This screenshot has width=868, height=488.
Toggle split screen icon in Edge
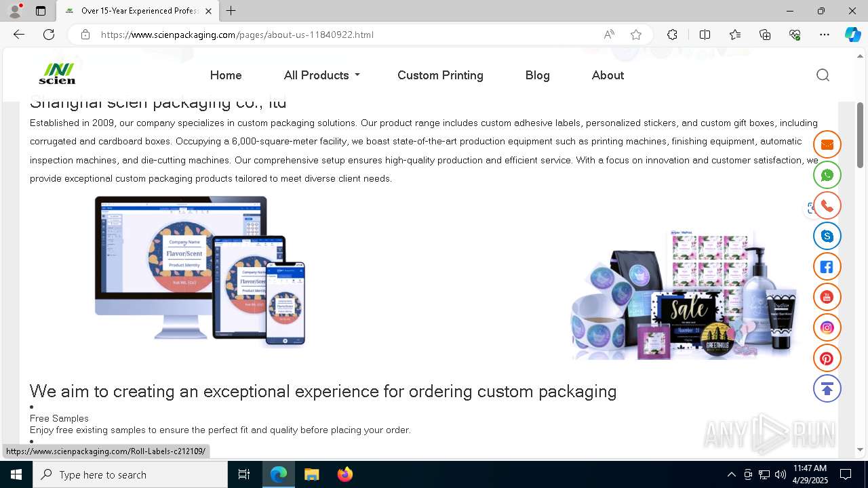pos(705,35)
